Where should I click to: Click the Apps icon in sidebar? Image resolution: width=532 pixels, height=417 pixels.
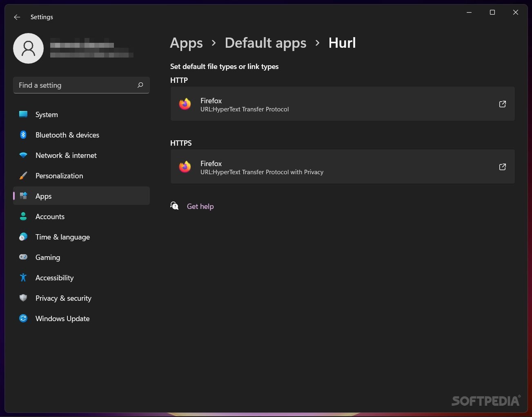pyautogui.click(x=23, y=196)
